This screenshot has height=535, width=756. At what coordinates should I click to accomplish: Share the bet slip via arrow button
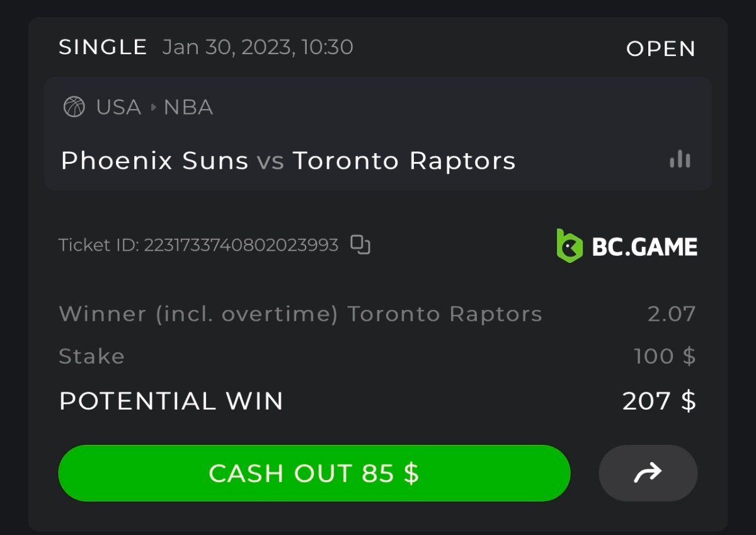pos(648,473)
